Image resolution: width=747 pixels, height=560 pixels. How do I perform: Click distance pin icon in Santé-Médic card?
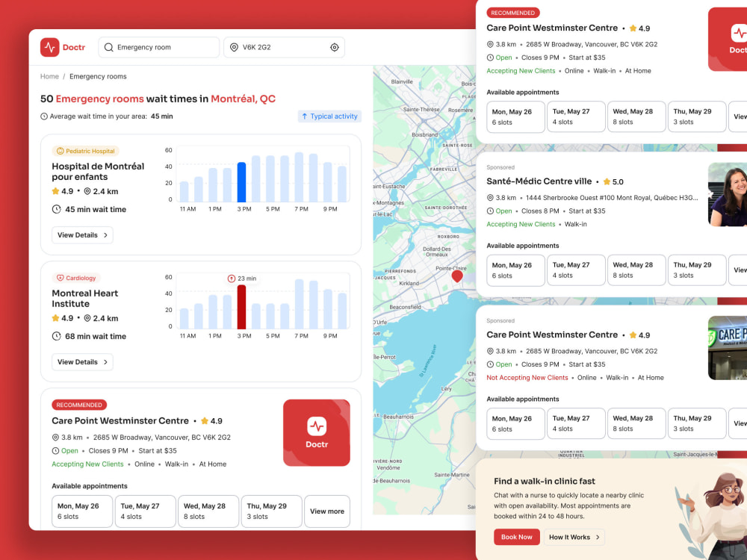490,198
